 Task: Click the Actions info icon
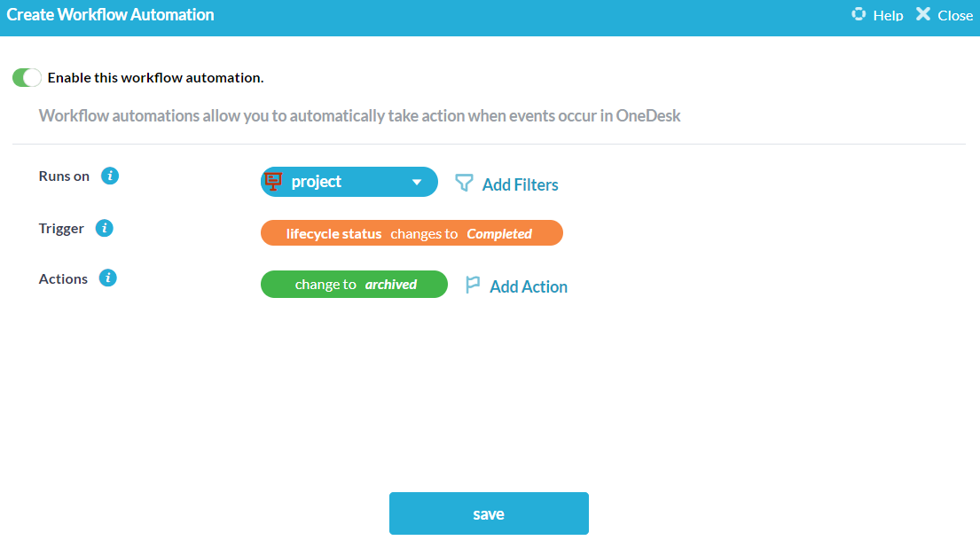[x=108, y=278]
